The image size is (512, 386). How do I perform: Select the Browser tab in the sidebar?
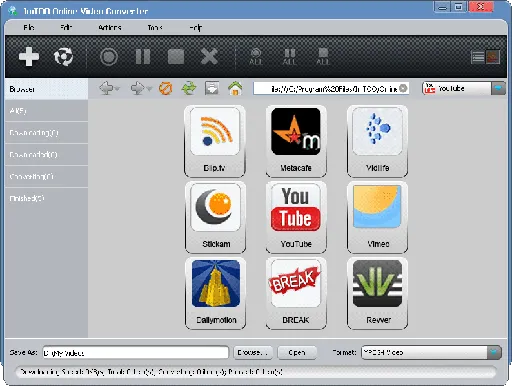(46, 89)
